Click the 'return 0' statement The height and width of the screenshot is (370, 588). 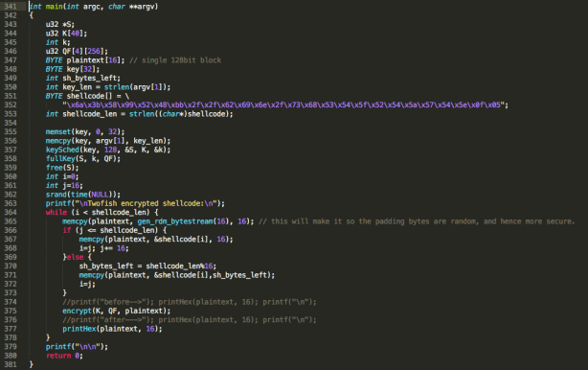(x=64, y=356)
